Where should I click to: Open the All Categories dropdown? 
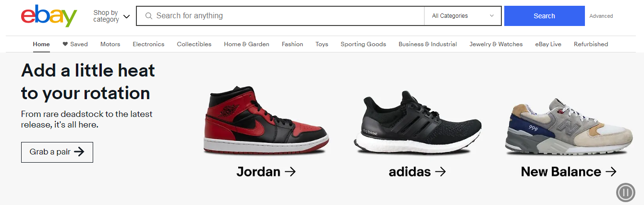(x=463, y=16)
